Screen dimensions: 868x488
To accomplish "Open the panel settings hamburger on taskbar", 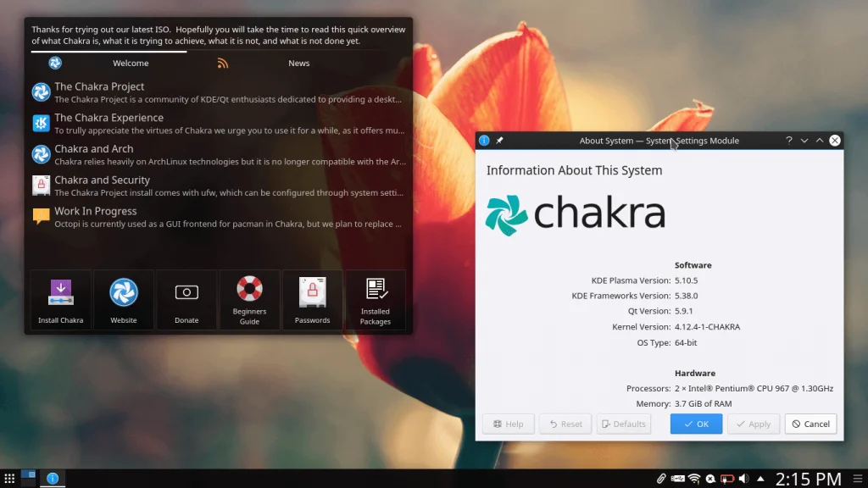I will tap(858, 479).
